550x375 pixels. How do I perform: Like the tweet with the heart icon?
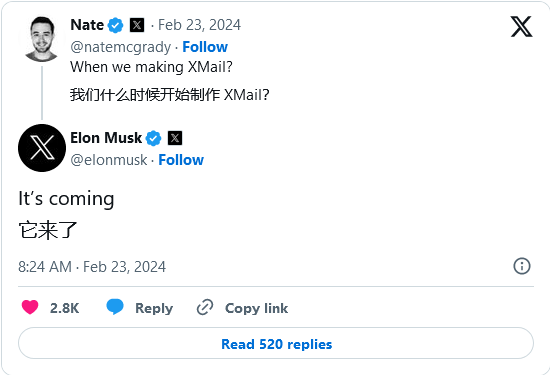pos(30,307)
